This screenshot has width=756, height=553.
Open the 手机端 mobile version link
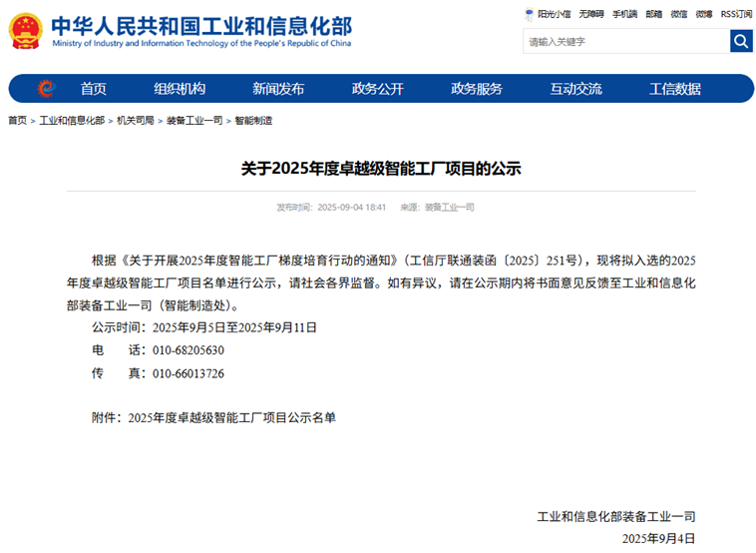tap(625, 14)
